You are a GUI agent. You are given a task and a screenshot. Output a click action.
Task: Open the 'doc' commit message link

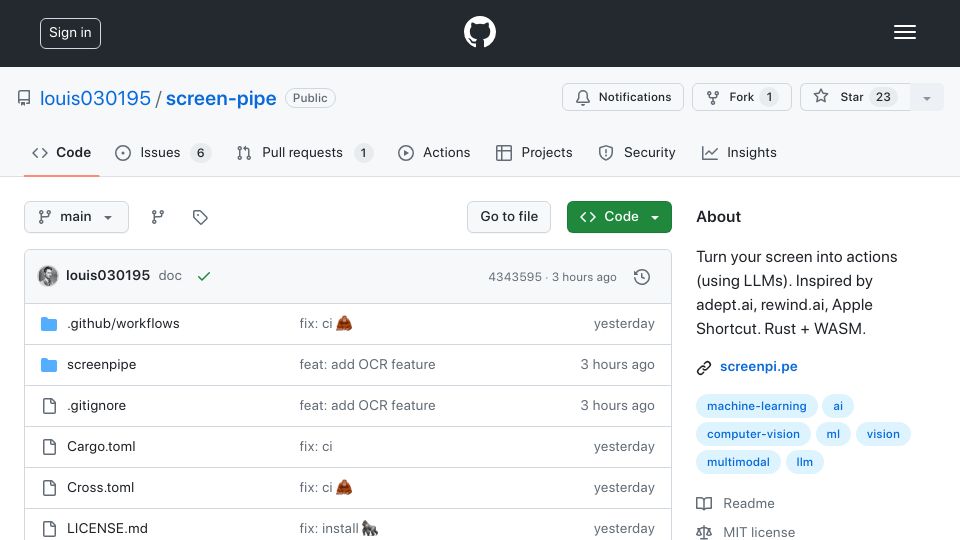click(x=170, y=276)
